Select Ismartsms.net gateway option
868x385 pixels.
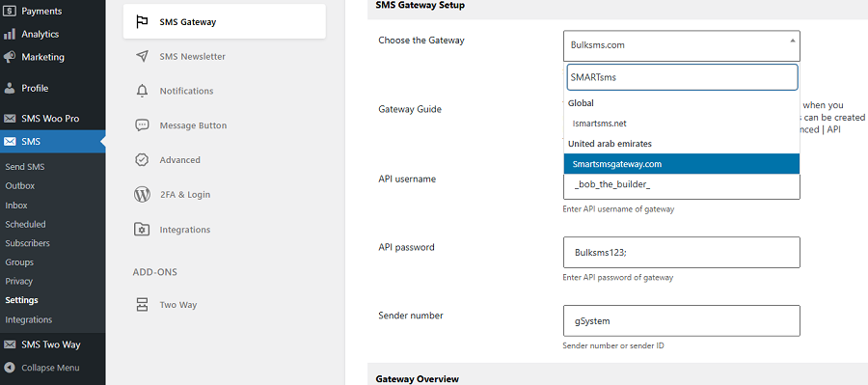point(682,124)
